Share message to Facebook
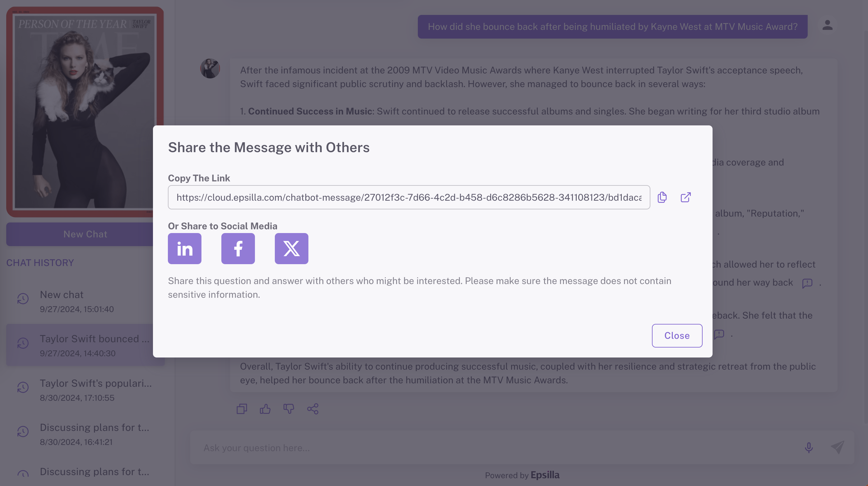868x486 pixels. coord(238,249)
